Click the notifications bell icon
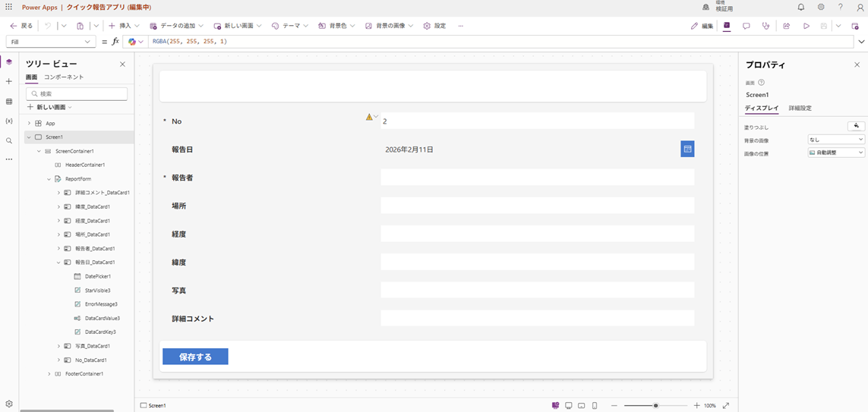This screenshot has width=868, height=412. [800, 7]
